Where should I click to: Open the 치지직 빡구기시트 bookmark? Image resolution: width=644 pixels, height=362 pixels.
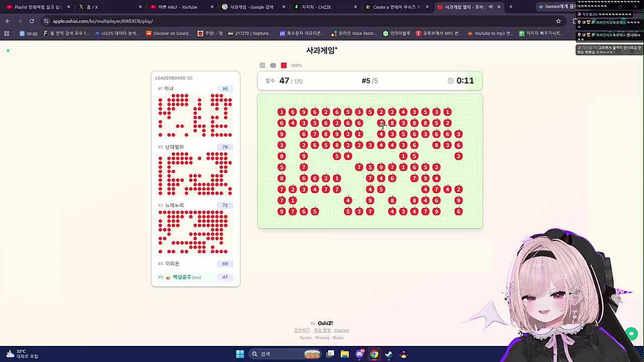tap(541, 33)
